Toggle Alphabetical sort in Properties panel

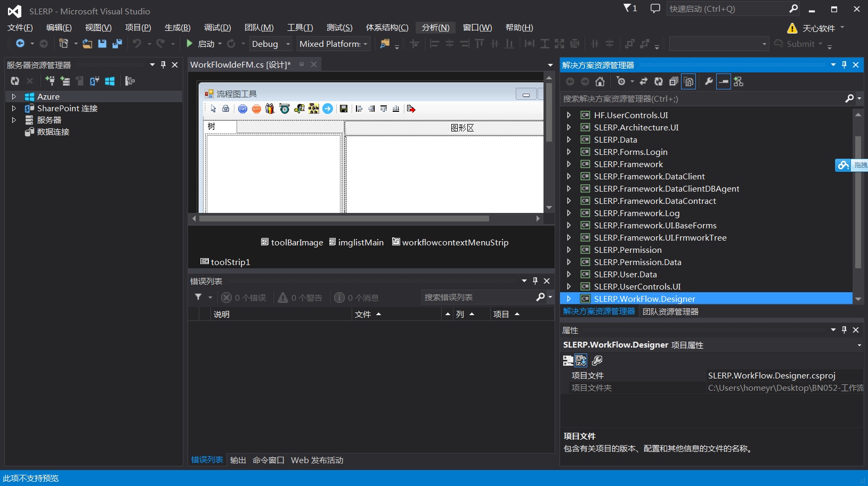pyautogui.click(x=581, y=360)
